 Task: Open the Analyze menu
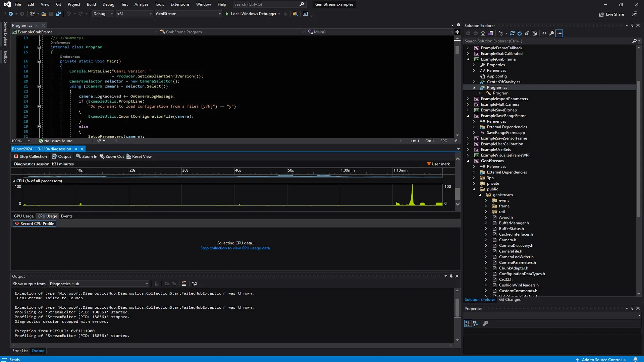point(141,4)
